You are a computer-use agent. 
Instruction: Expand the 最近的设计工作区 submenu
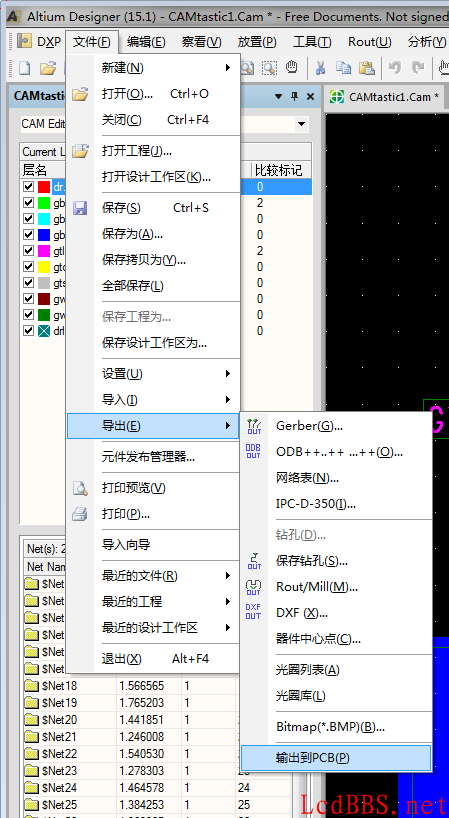(227, 628)
